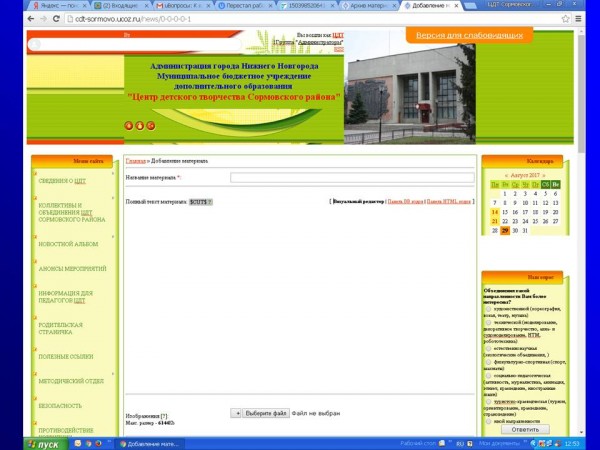Open 'НОВОСТНОЙ АЛЬБОМ' menu item

point(68,244)
